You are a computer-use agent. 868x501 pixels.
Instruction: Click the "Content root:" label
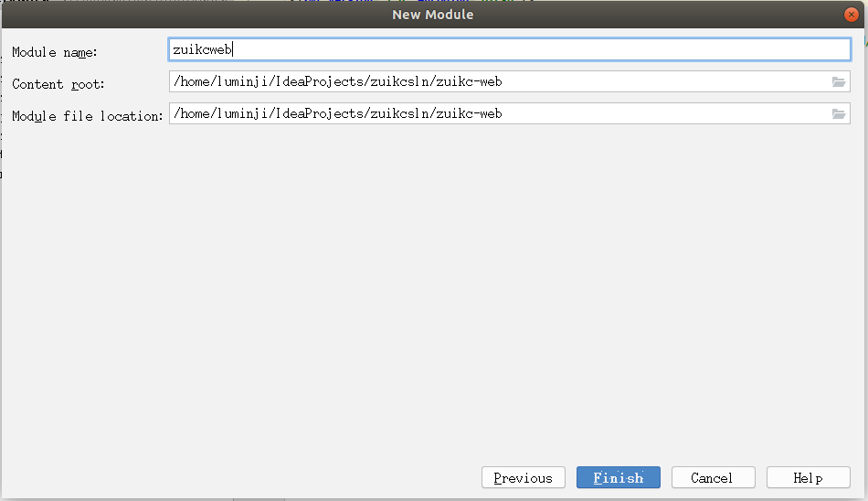(58, 84)
